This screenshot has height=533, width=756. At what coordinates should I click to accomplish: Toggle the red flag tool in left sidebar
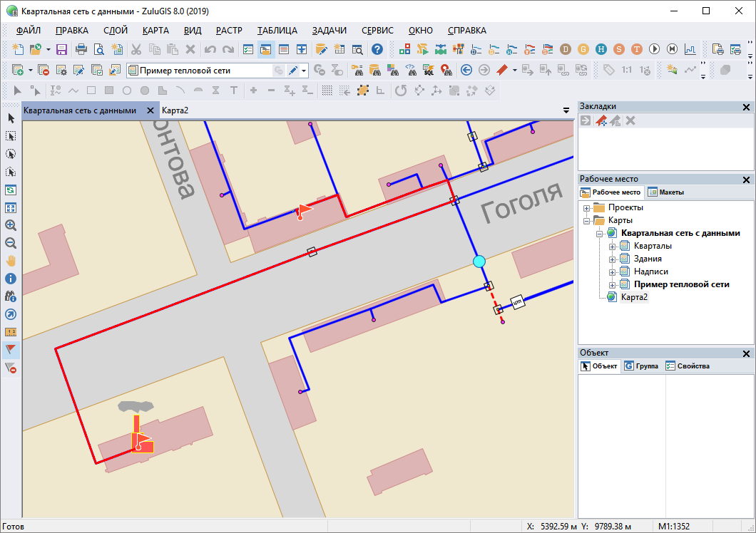pos(11,349)
